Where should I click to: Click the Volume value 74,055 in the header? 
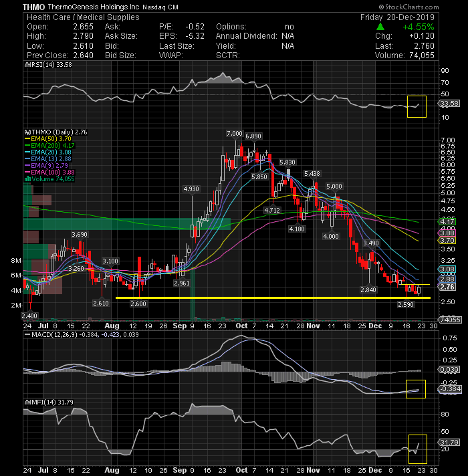[x=422, y=55]
